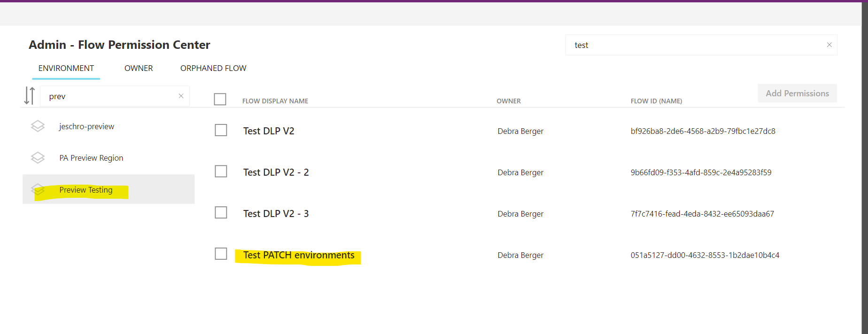Screen dimensions: 868x334
Task: Click the FLOW DISPLAY NAME column header
Action: tap(275, 101)
